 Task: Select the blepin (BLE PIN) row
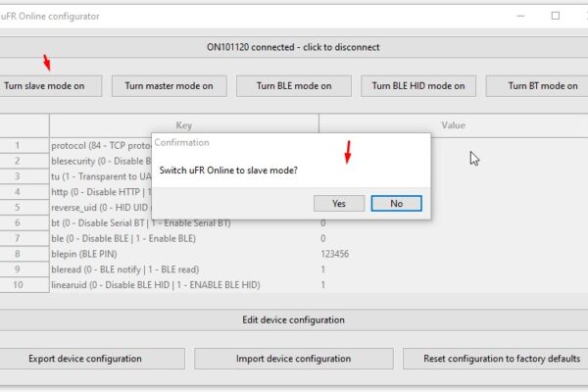click(294, 254)
